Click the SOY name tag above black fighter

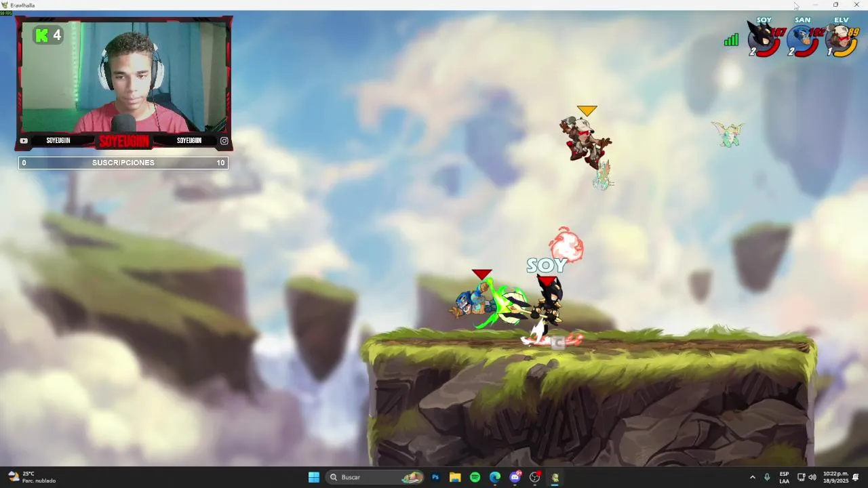click(x=547, y=266)
